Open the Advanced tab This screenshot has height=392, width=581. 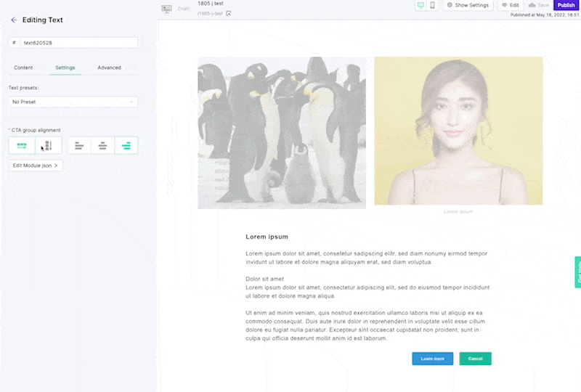tap(109, 68)
